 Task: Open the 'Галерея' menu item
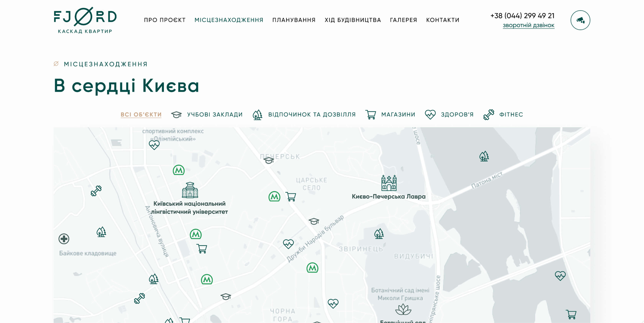(403, 20)
